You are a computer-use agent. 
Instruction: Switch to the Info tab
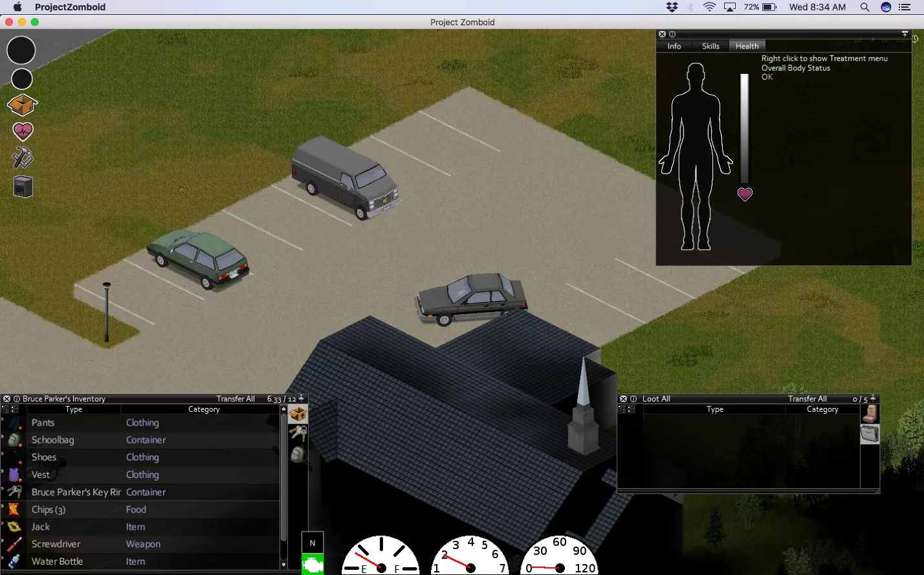coord(674,46)
